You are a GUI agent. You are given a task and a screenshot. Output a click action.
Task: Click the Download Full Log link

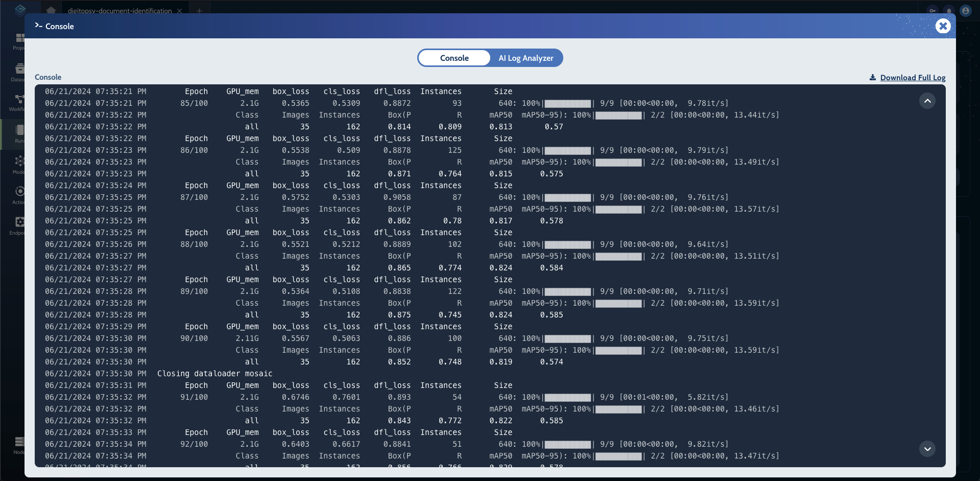(912, 78)
